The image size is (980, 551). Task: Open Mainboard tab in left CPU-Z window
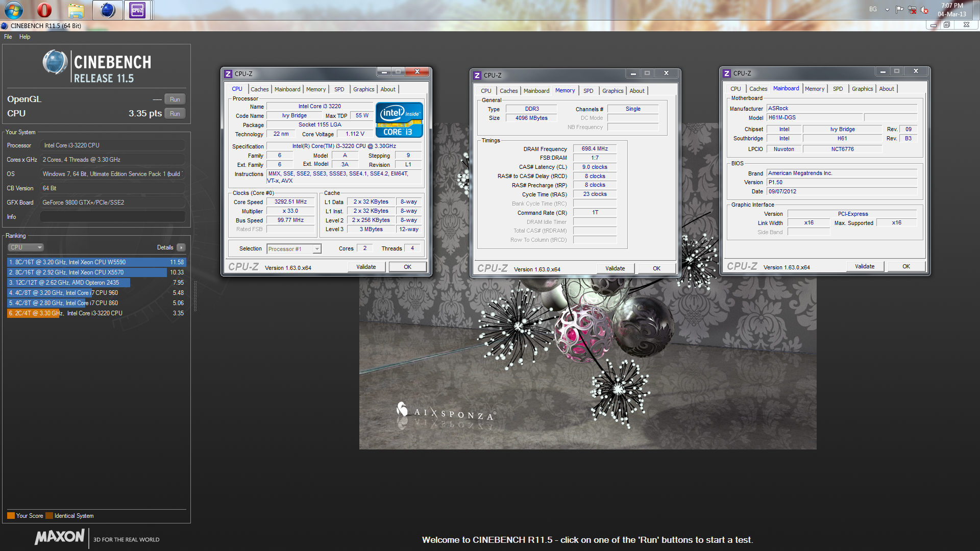287,89
